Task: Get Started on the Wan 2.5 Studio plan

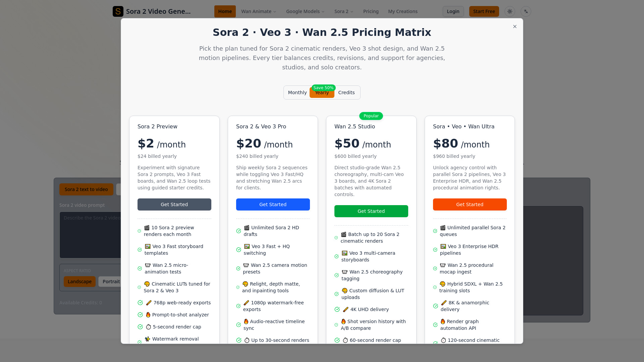Action: point(371,211)
